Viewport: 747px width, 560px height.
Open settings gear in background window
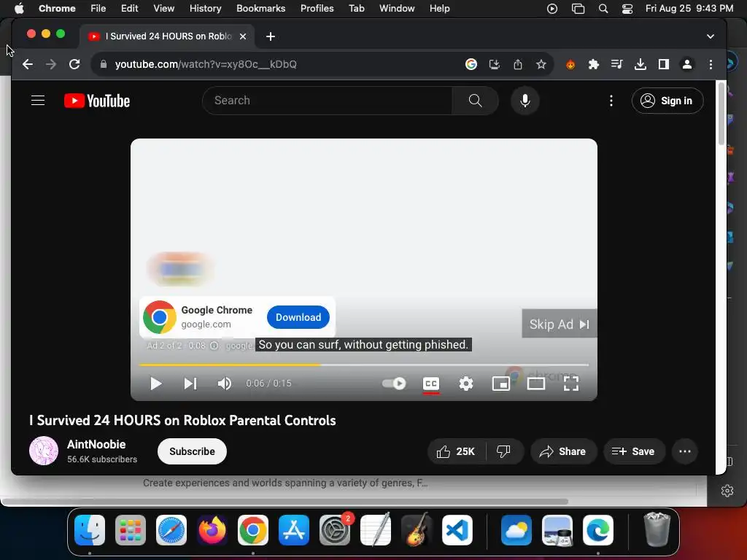click(727, 491)
